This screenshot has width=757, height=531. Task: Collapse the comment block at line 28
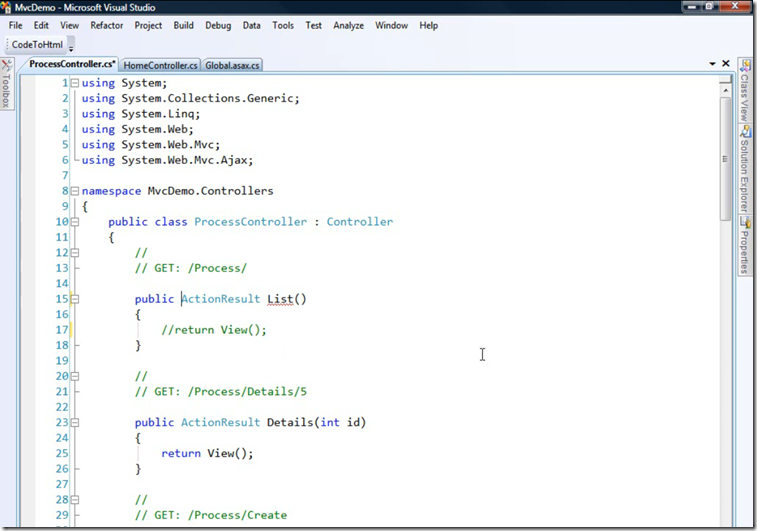click(75, 500)
